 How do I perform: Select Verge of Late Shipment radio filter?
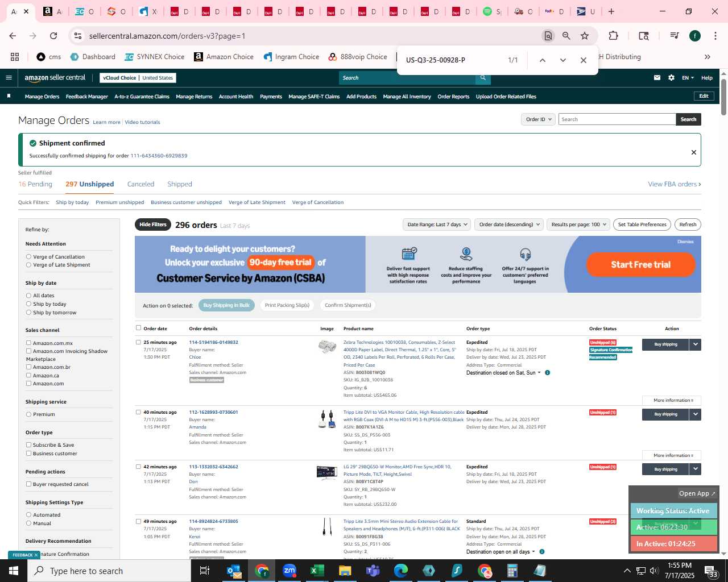[x=28, y=265]
